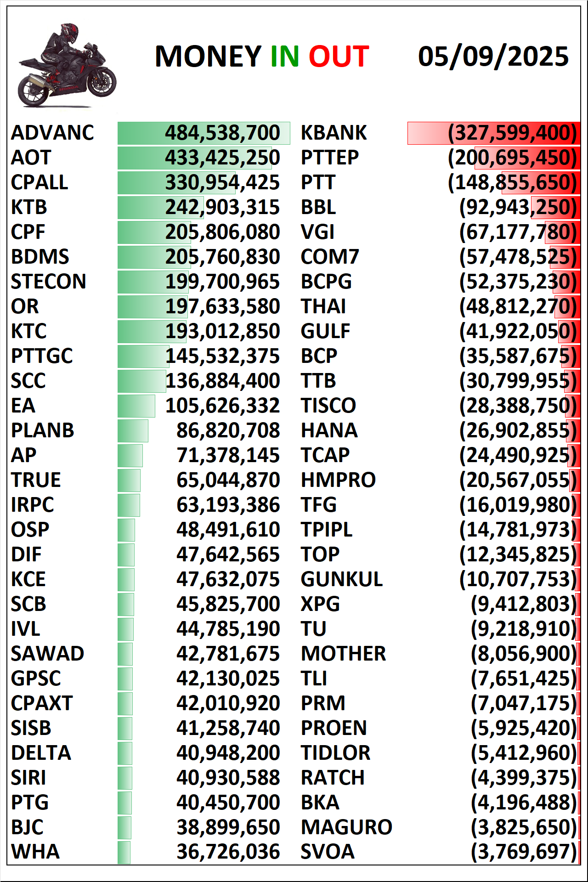Screen dimensions: 588x882
Task: Click the MOTHER ticker label
Action: pos(343,654)
